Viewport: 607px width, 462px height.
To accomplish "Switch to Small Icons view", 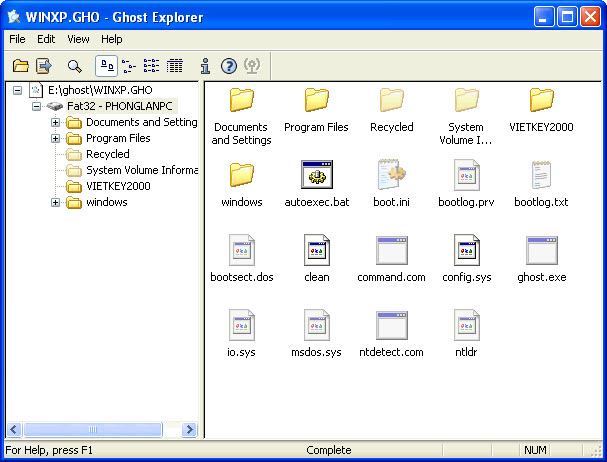I will pyautogui.click(x=129, y=66).
